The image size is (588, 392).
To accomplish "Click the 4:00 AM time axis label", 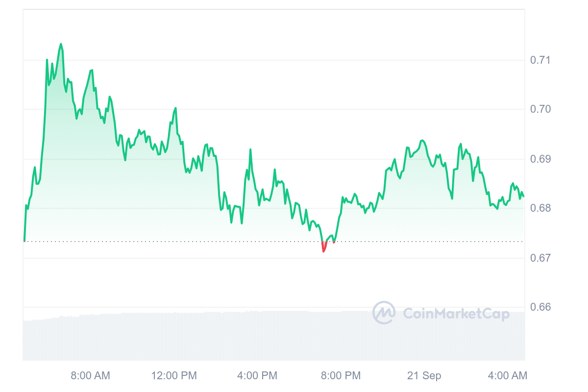I will [x=508, y=376].
